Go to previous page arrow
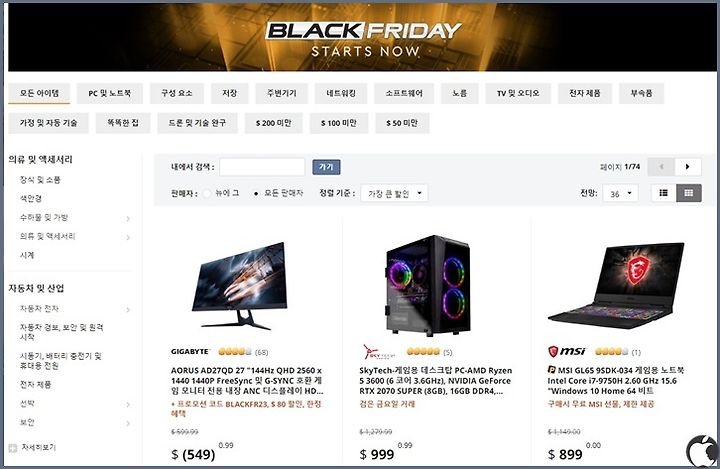 coord(661,167)
